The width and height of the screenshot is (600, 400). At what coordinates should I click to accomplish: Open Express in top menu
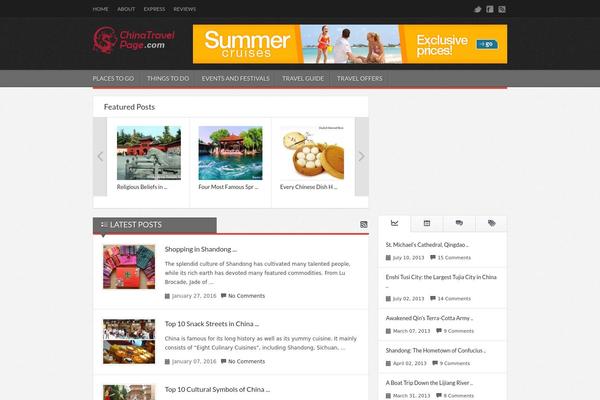coord(155,9)
